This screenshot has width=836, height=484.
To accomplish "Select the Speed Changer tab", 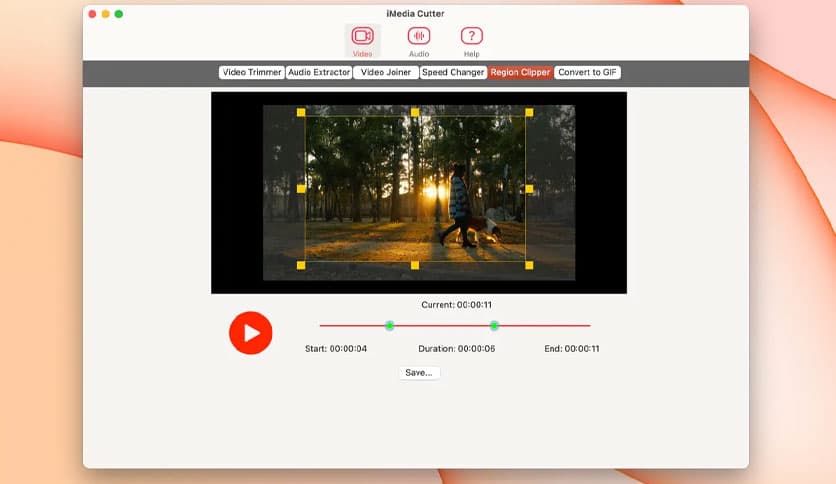I will pyautogui.click(x=453, y=72).
